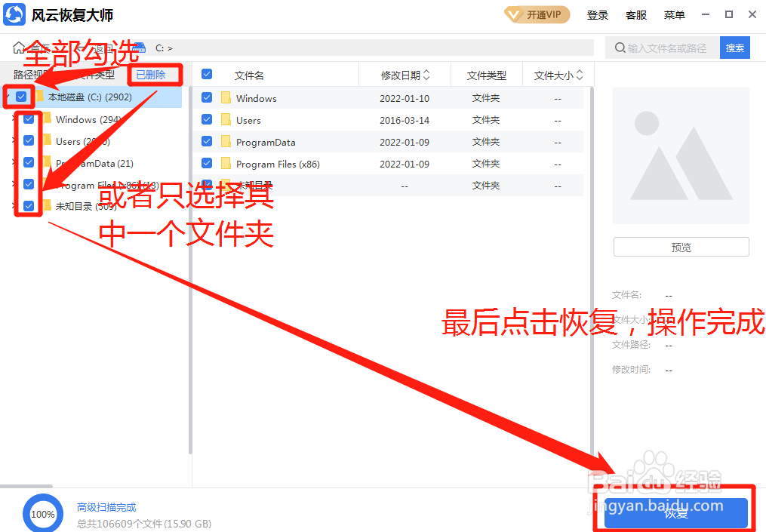The height and width of the screenshot is (532, 766).
Task: Open the 菜单 menu
Action: point(674,14)
